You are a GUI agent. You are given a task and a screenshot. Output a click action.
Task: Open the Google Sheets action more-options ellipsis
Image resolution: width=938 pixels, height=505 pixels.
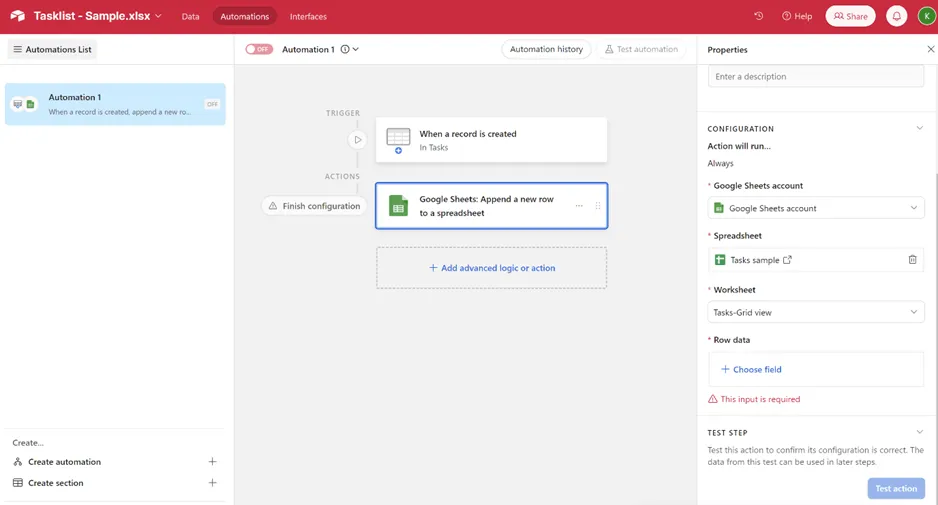(x=579, y=206)
